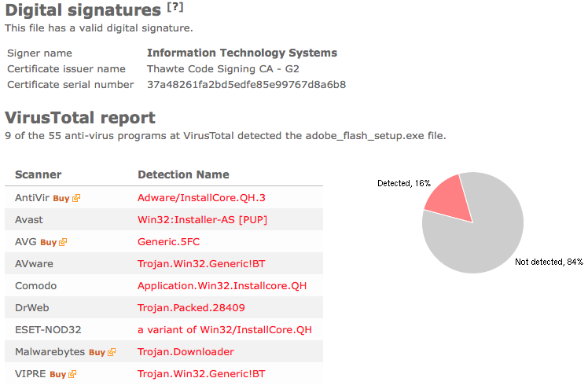Click the Win32:Installer-AS [PUP] detection entry
The image size is (588, 389).
pos(203,219)
